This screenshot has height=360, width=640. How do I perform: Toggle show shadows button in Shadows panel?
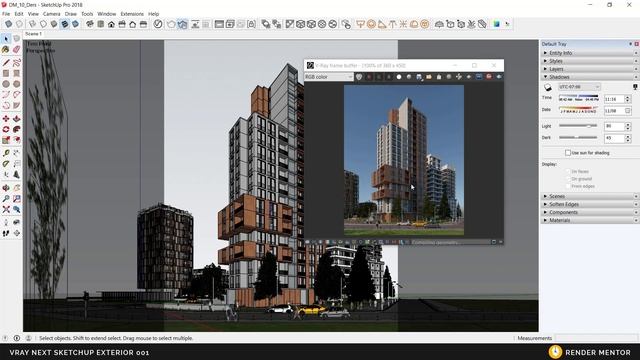pyautogui.click(x=548, y=87)
